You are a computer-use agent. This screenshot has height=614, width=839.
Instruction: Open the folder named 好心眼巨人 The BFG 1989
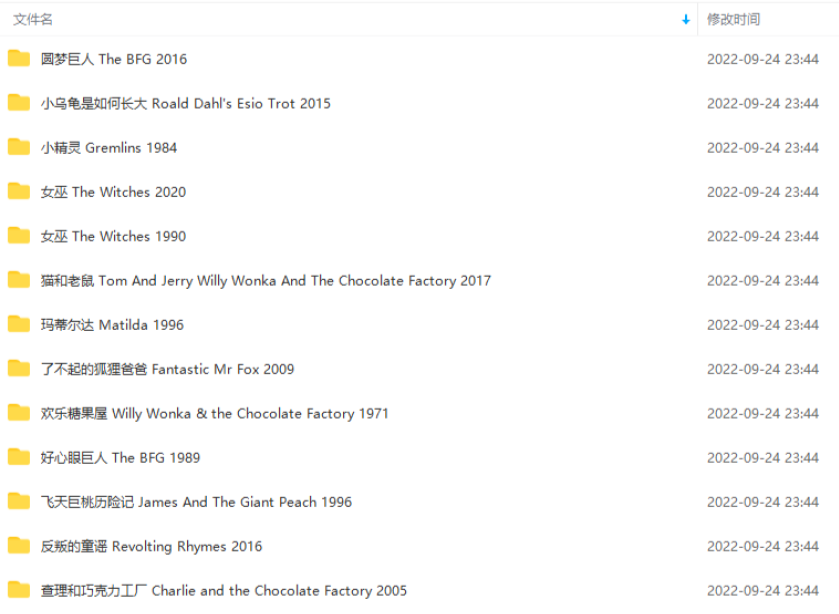tap(120, 458)
